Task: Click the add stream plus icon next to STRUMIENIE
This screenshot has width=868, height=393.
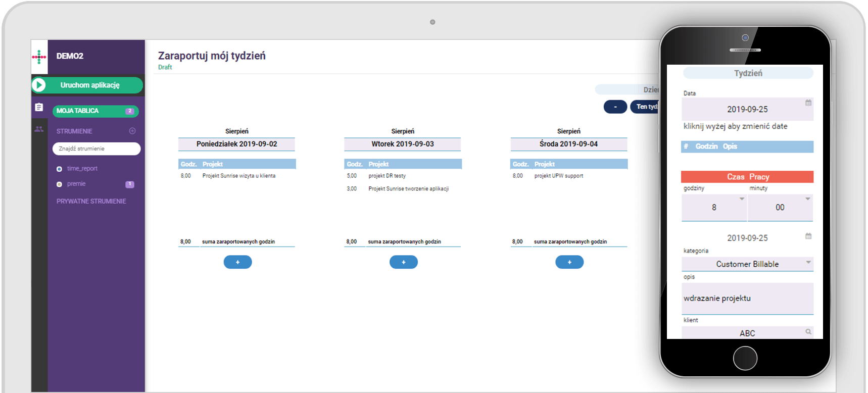Action: (x=132, y=131)
